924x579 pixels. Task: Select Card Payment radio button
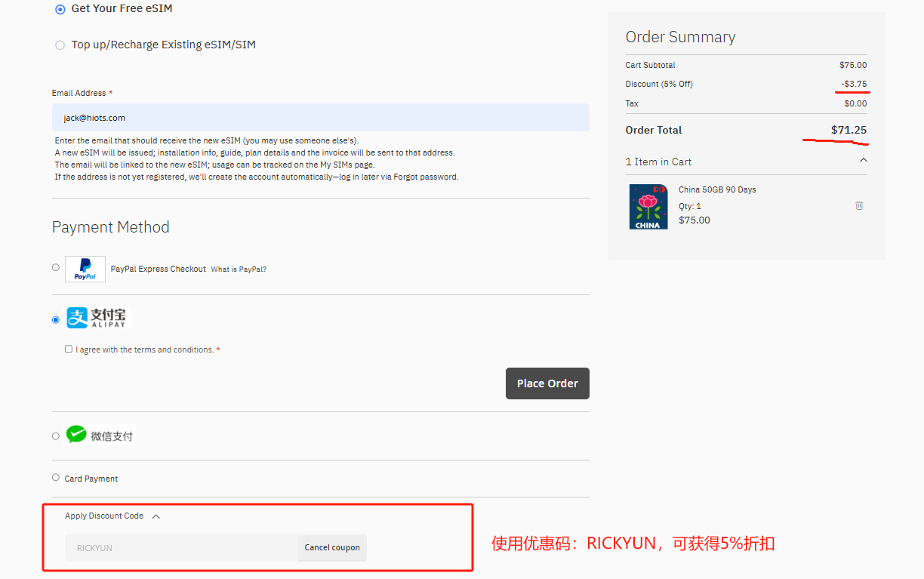(56, 477)
